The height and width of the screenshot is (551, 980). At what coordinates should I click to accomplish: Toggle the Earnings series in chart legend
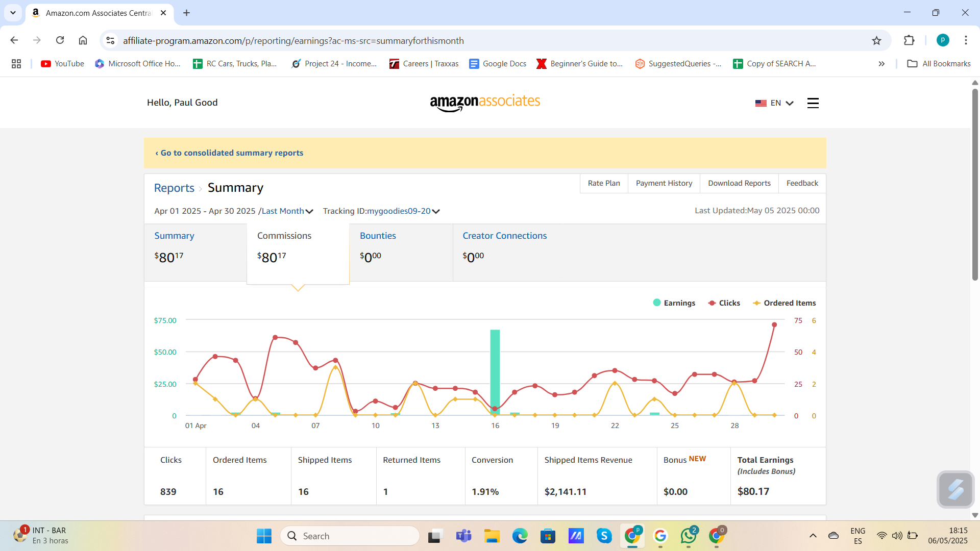(674, 303)
